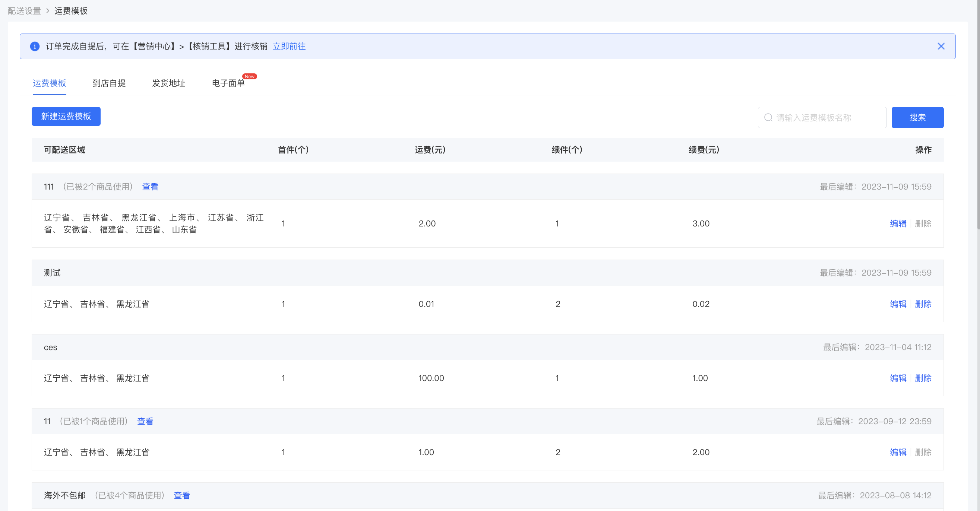Screen dimensions: 980x511
Task: Click the 可配送区域 column header
Action: point(64,150)
